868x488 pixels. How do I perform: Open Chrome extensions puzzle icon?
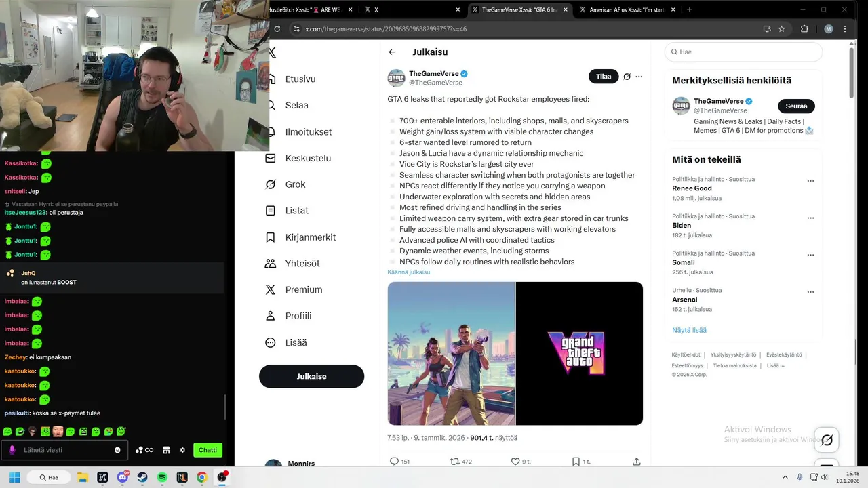pyautogui.click(x=804, y=29)
